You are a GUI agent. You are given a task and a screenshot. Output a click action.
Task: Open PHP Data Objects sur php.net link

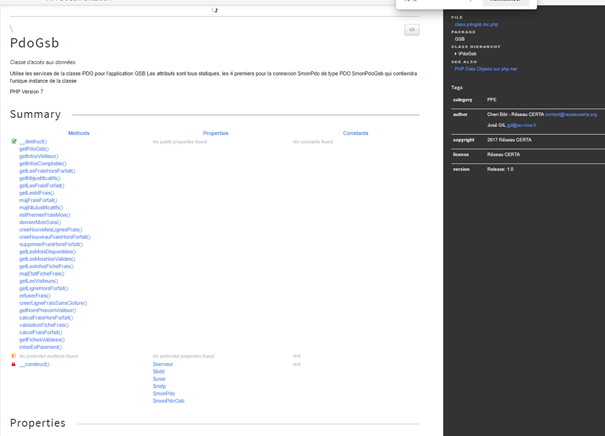[486, 69]
